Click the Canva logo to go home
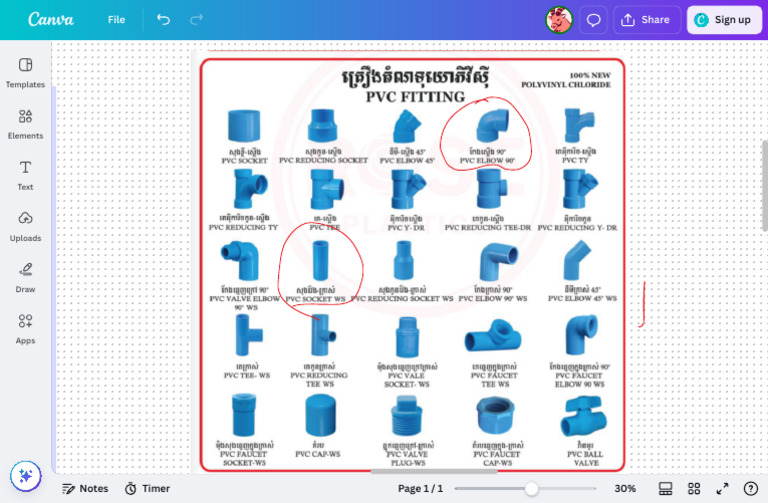 50,19
